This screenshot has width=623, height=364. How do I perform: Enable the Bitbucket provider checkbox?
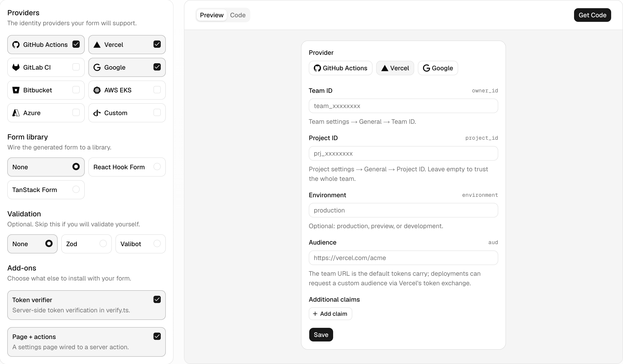pos(76,90)
